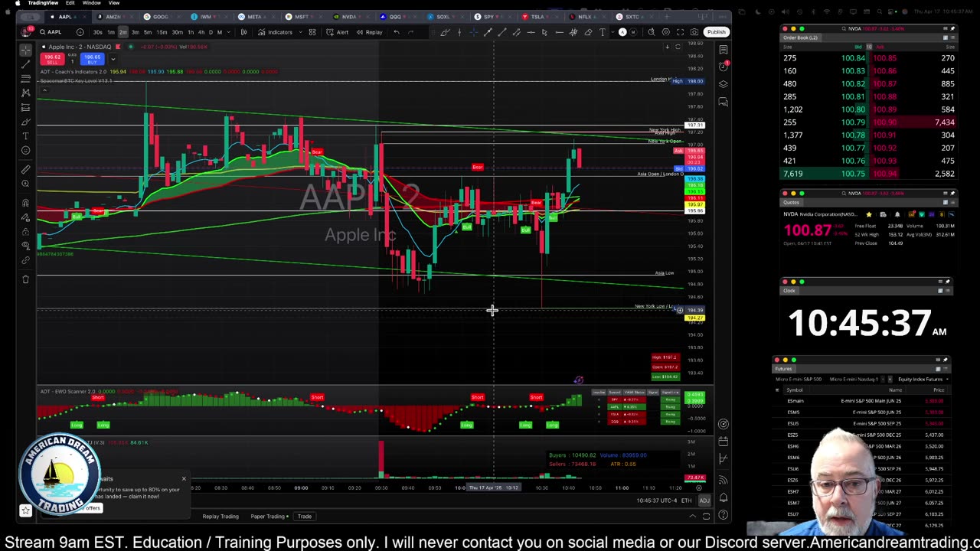Image resolution: width=980 pixels, height=551 pixels.
Task: Expand the order panel chevron beside BUY
Action: pos(113,59)
